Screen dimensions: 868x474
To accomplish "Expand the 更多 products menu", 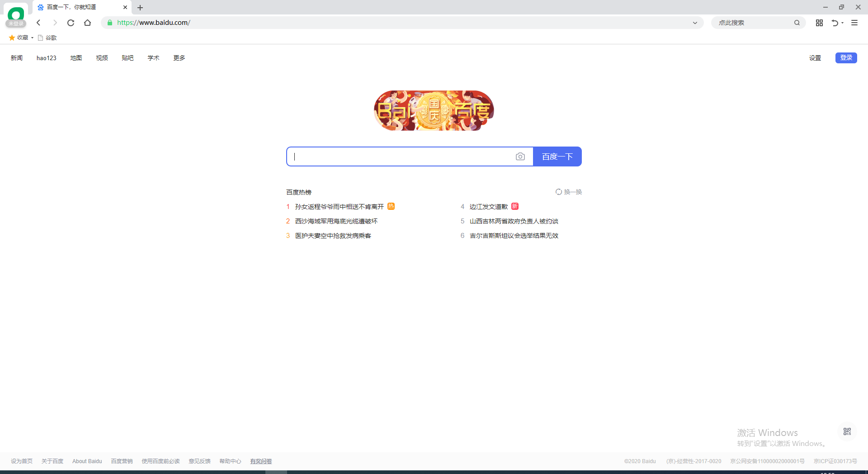I will [x=179, y=58].
